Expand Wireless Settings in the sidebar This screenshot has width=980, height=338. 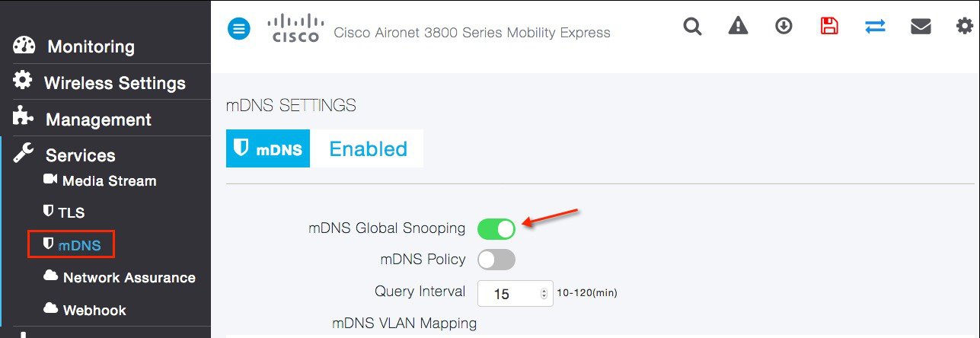coord(114,83)
